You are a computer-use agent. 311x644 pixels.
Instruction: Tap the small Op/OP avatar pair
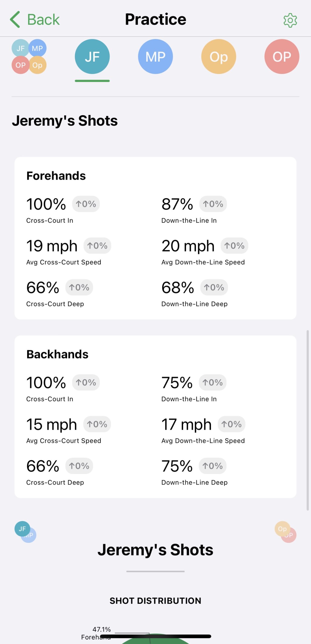coord(285,532)
